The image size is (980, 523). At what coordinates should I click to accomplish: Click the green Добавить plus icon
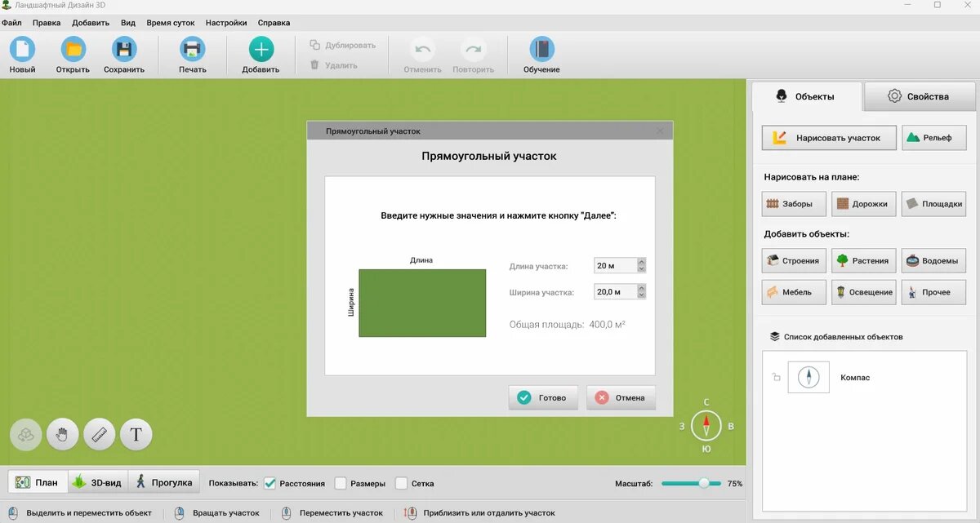tap(261, 50)
